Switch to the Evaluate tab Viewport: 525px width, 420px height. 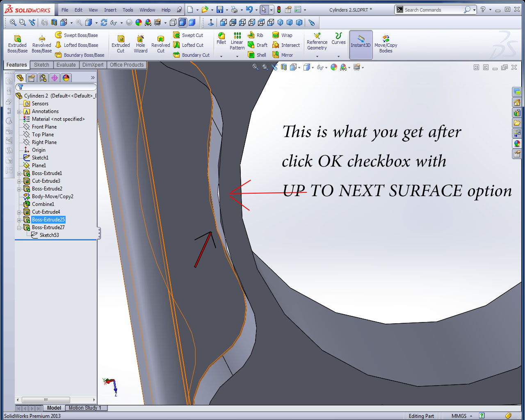click(x=66, y=65)
